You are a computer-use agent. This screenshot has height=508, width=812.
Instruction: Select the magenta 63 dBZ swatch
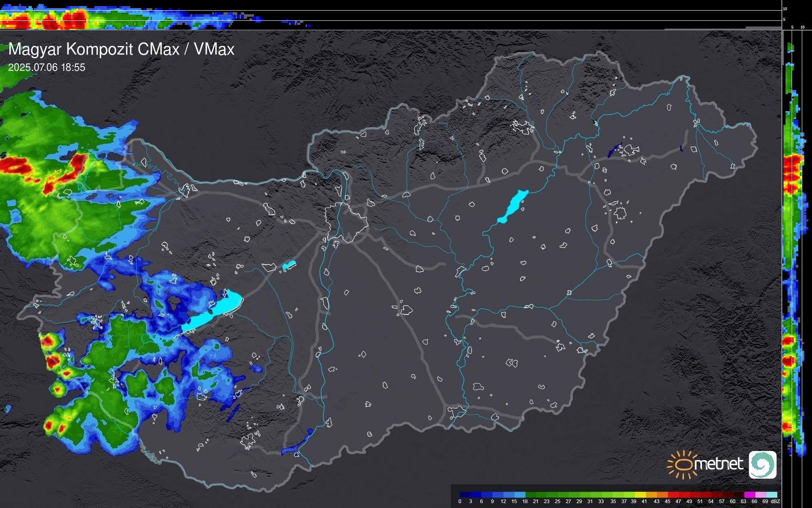pyautogui.click(x=749, y=495)
